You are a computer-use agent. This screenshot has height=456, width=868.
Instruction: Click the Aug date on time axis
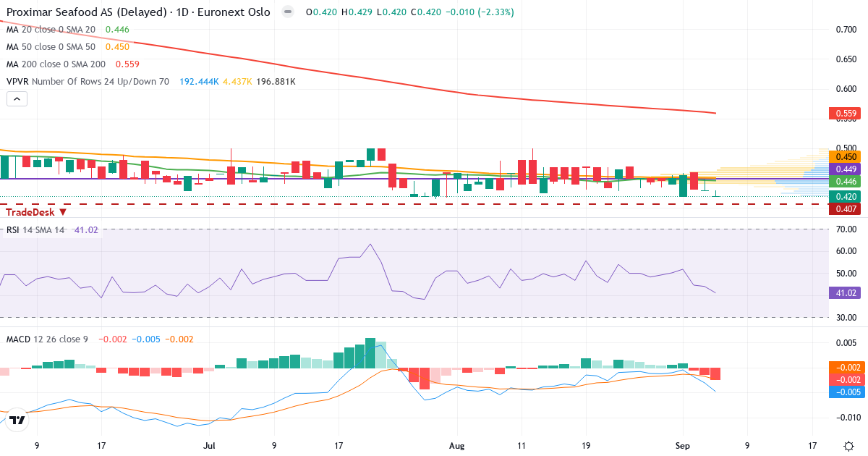point(457,446)
